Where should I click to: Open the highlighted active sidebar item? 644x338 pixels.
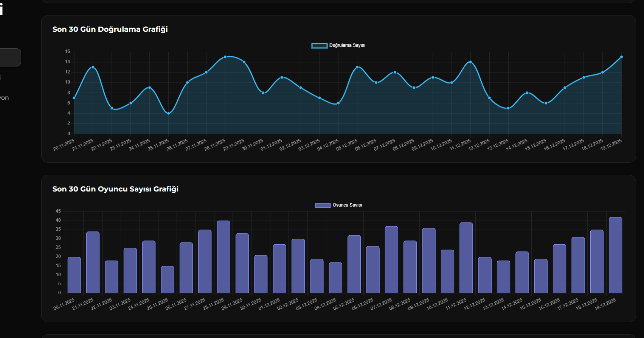tap(10, 57)
